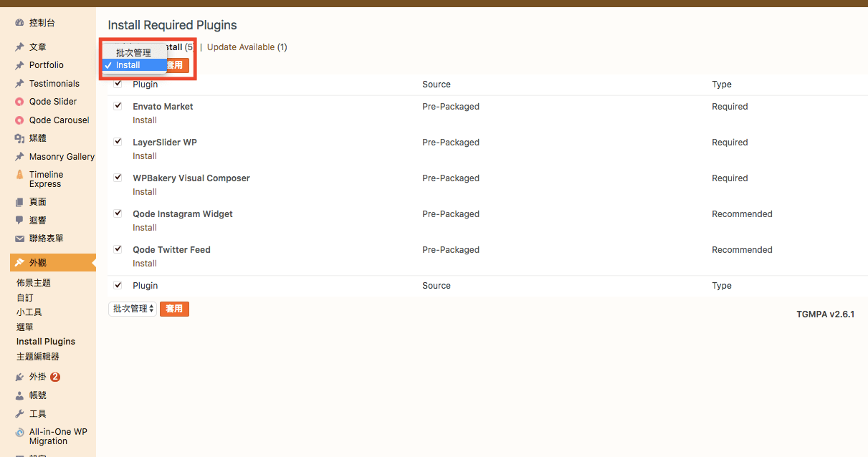Open 主題編輯器 submenu item
Screen dimensions: 868x457
tap(38, 356)
